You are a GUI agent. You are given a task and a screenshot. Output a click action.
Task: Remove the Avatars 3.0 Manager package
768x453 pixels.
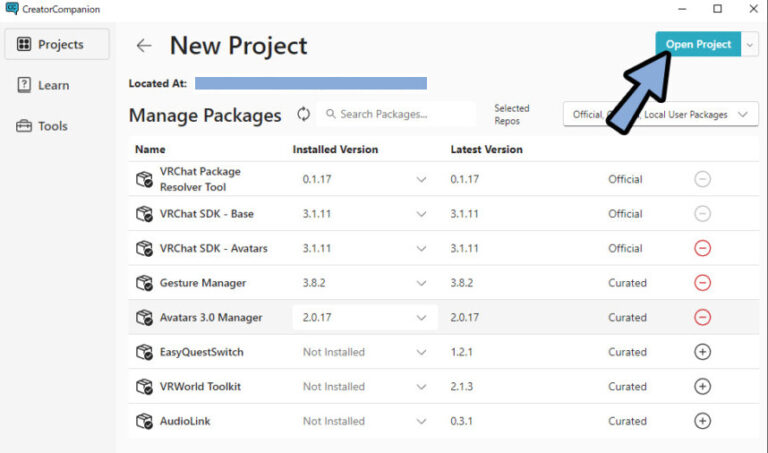(702, 317)
